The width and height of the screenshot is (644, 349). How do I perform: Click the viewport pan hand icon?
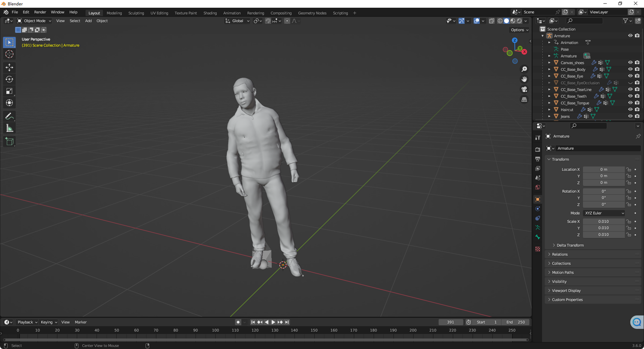point(524,79)
